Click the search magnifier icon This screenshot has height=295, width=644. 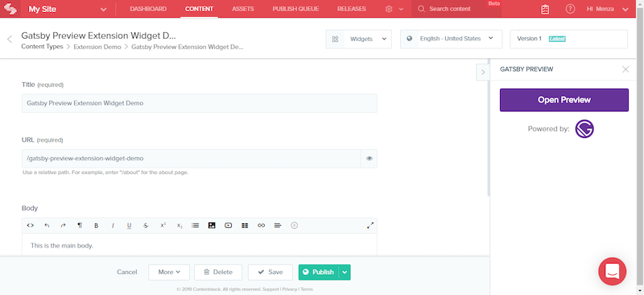pyautogui.click(x=421, y=9)
